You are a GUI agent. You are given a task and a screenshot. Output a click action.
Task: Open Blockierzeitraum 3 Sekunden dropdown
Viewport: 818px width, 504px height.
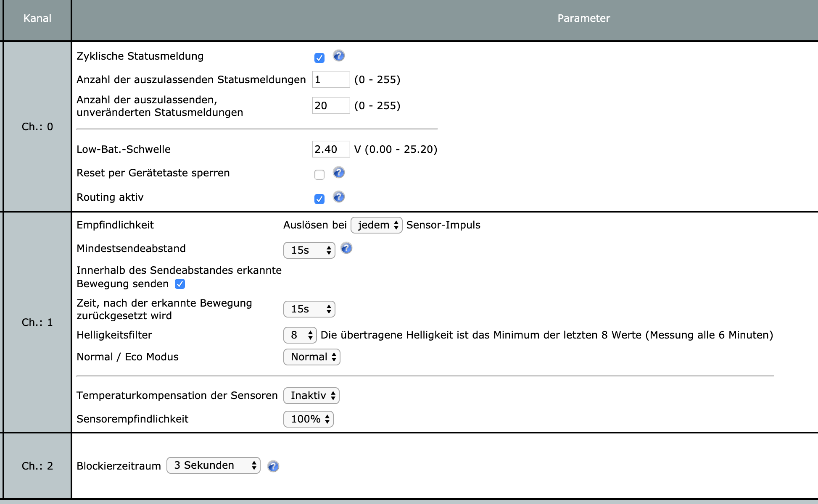214,465
